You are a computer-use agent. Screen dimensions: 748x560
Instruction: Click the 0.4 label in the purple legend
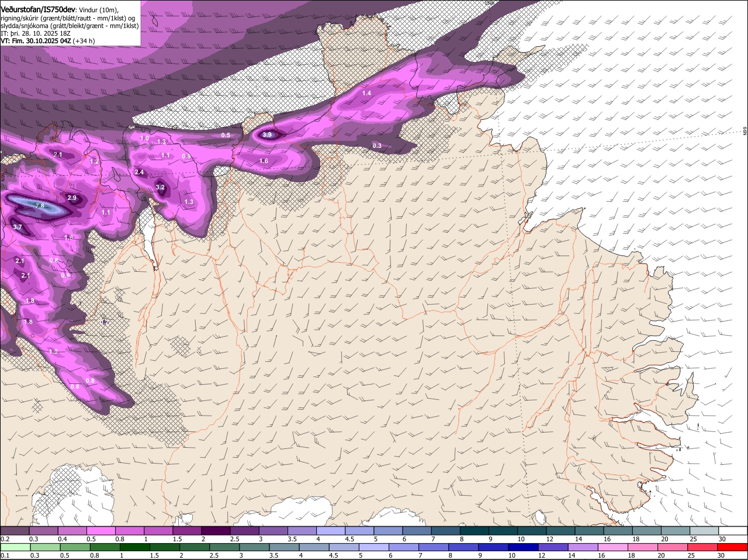pos(63,538)
